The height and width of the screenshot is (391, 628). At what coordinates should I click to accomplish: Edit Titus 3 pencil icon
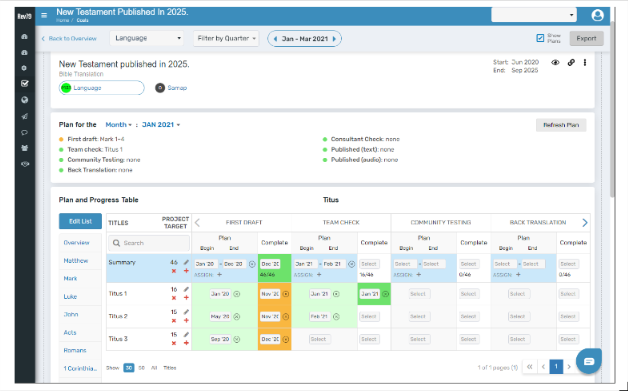(186, 335)
